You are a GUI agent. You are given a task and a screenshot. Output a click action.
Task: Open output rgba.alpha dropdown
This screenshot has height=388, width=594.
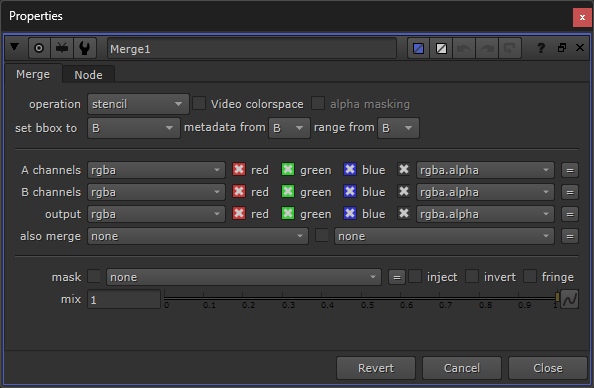pyautogui.click(x=485, y=214)
